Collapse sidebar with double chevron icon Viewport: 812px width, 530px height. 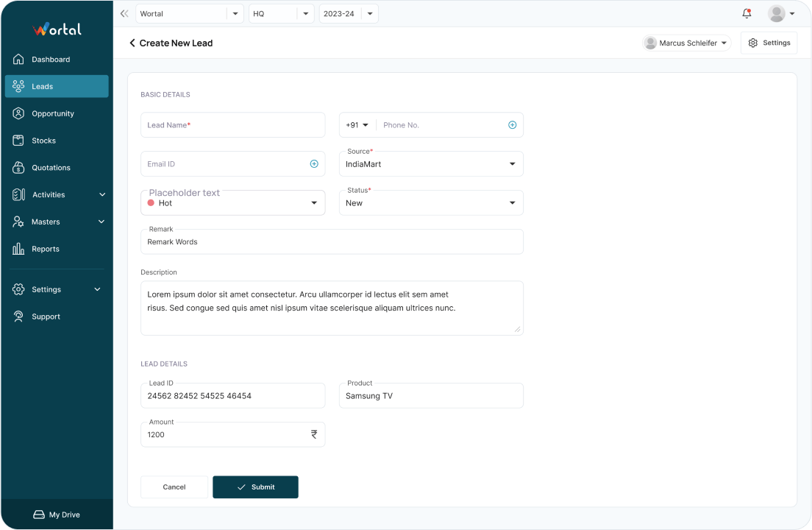pyautogui.click(x=124, y=13)
